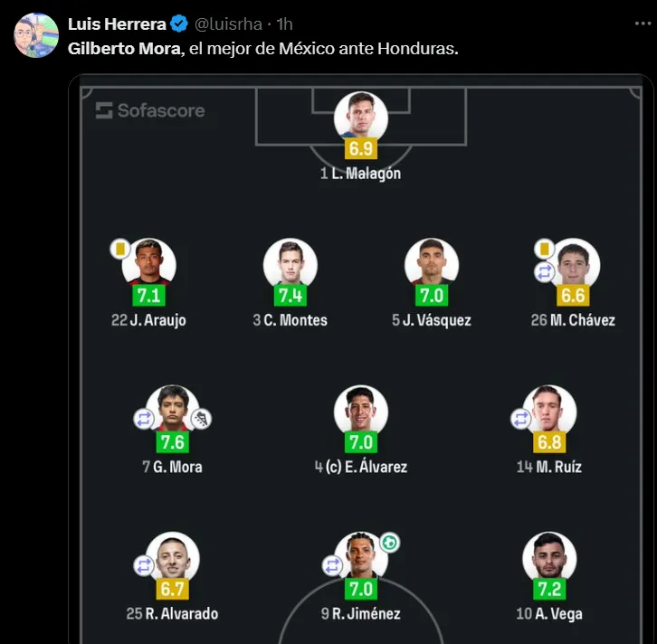Click L. Malagón's goalkeeper photo
657x644 pixels.
pos(361,116)
